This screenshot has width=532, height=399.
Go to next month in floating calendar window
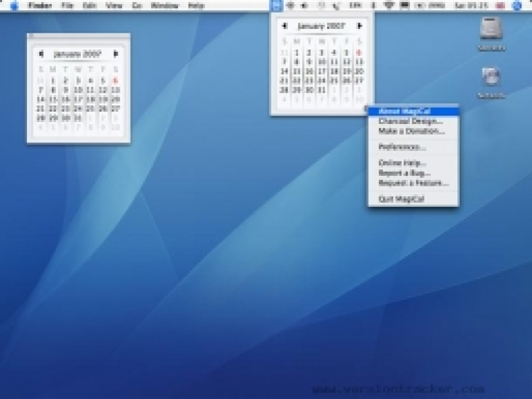coord(116,54)
